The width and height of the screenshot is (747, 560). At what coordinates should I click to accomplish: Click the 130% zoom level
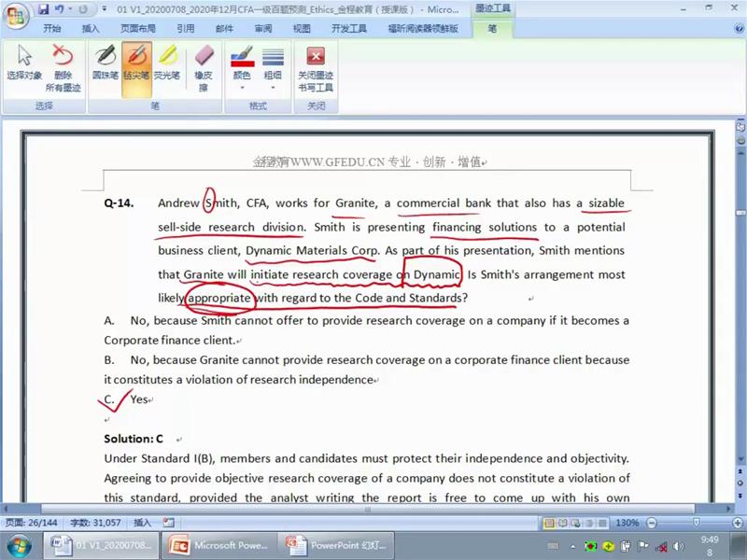click(627, 524)
